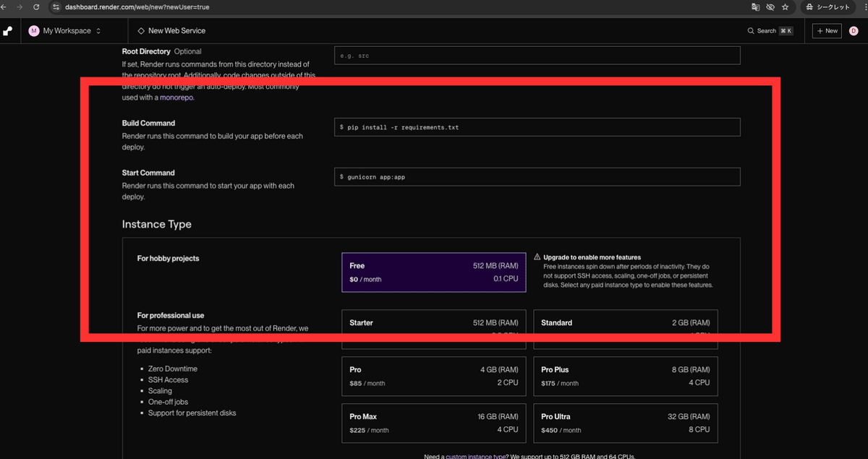Click the search magnifier icon

tap(751, 31)
